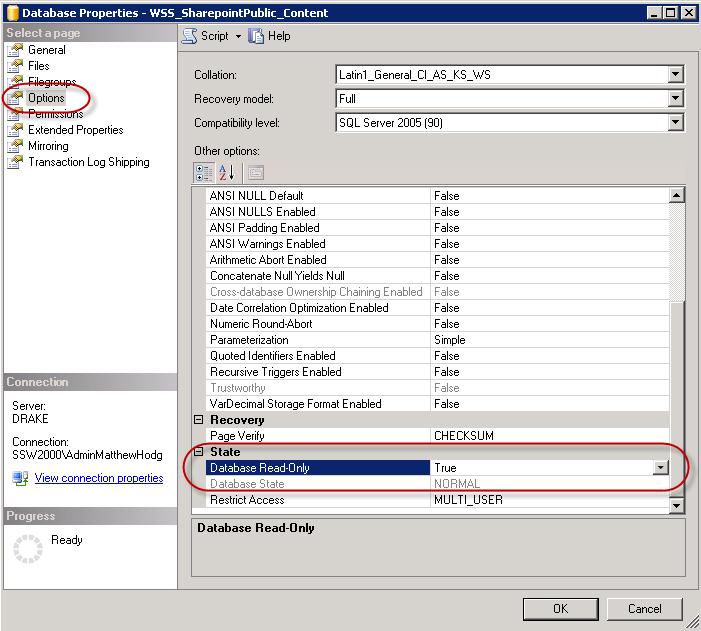Collapse the State section
The height and width of the screenshot is (631, 701).
[199, 452]
